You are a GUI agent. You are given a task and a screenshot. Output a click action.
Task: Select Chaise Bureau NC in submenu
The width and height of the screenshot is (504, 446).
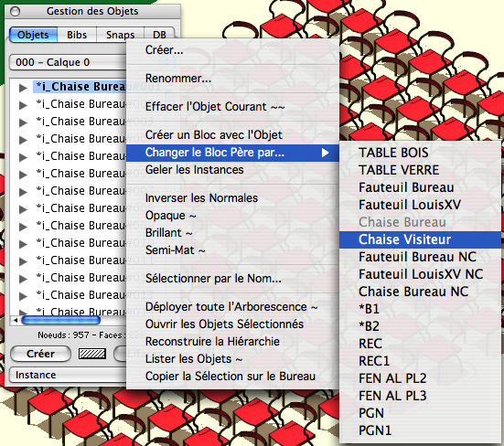click(x=420, y=292)
